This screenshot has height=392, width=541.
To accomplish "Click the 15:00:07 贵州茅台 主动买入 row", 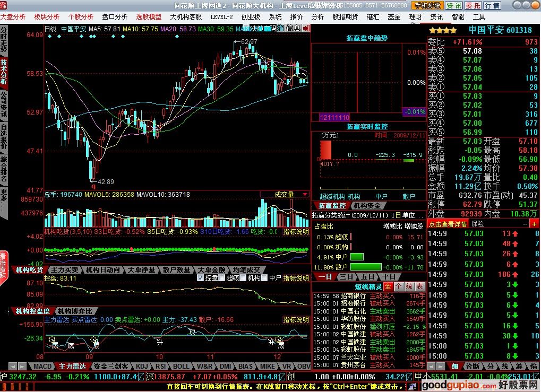I will click(x=369, y=365).
